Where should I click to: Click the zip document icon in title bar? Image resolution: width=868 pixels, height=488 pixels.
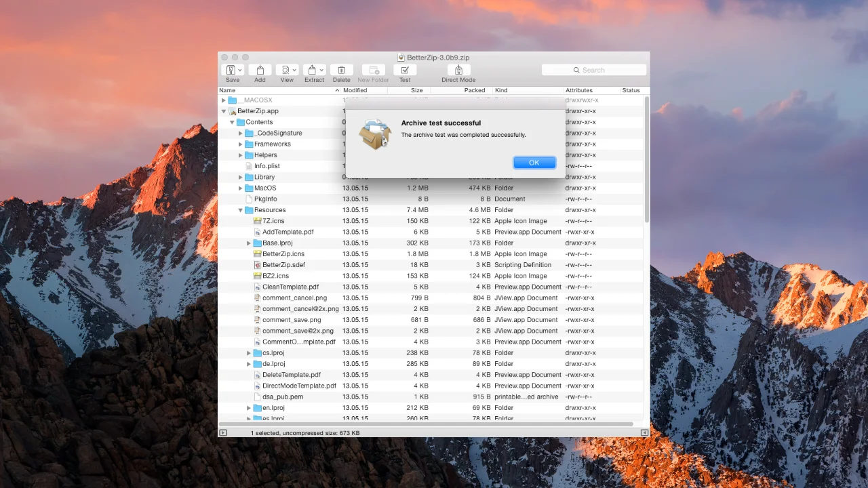pos(401,58)
